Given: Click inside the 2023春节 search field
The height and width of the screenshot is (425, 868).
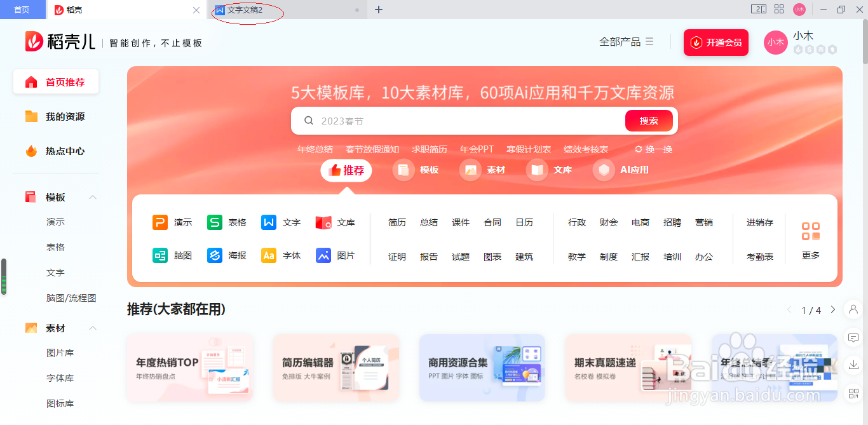Looking at the screenshot, I should (x=445, y=120).
